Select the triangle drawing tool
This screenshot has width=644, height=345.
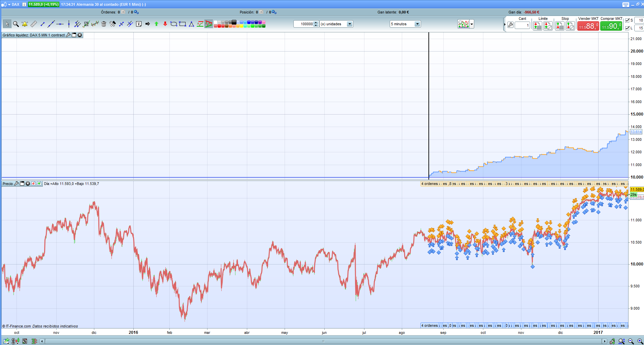click(191, 24)
